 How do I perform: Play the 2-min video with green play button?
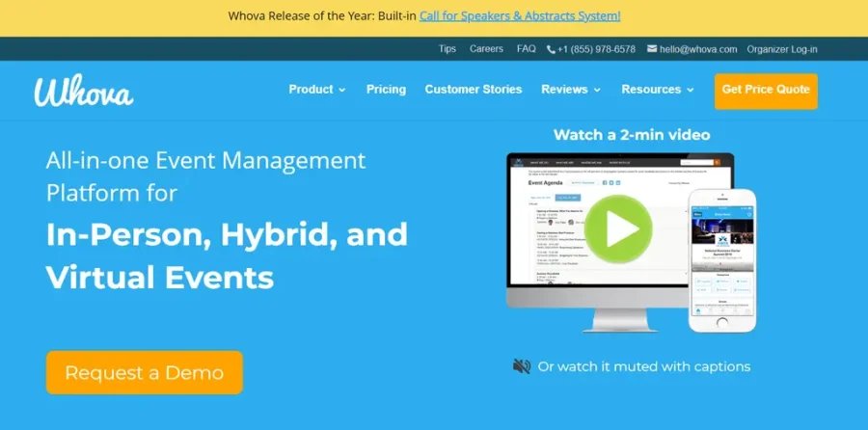(x=617, y=228)
